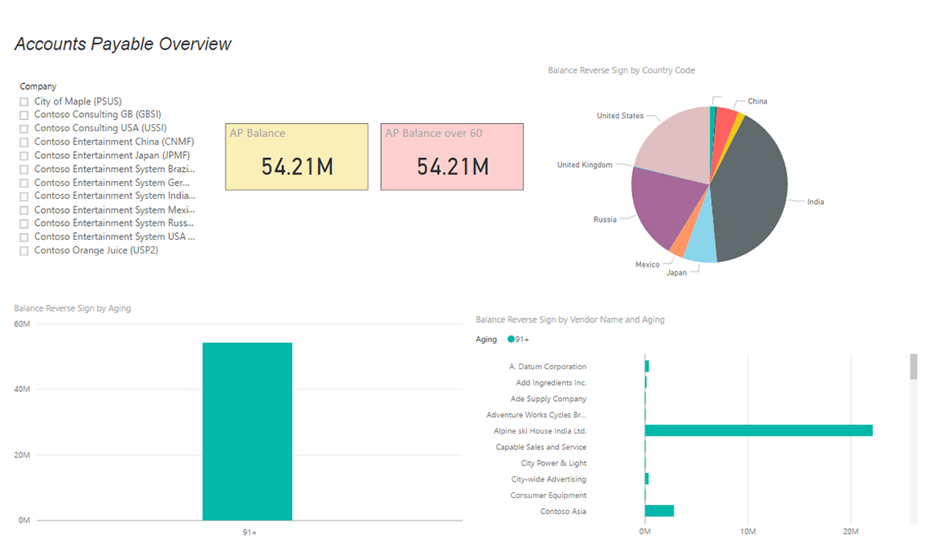Screen dimensions: 930x560
Task: Click 'Balance Reverse Sign by Aging' title
Action: click(73, 308)
